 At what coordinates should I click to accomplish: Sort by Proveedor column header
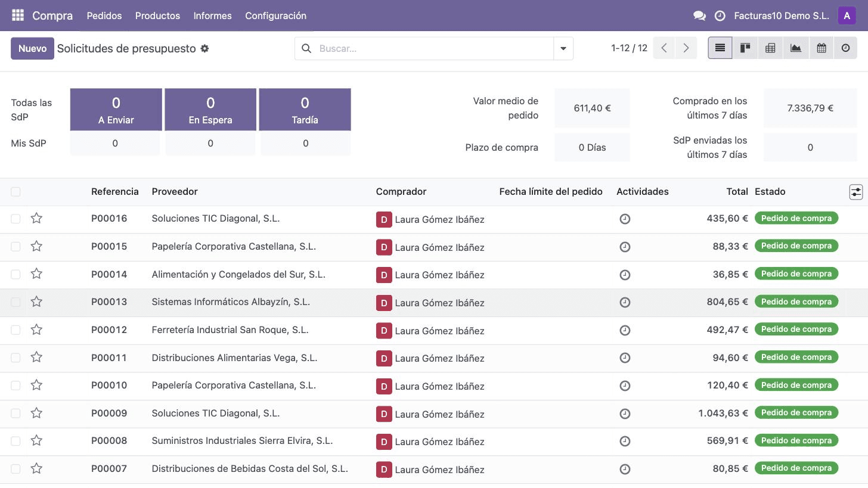coord(175,191)
